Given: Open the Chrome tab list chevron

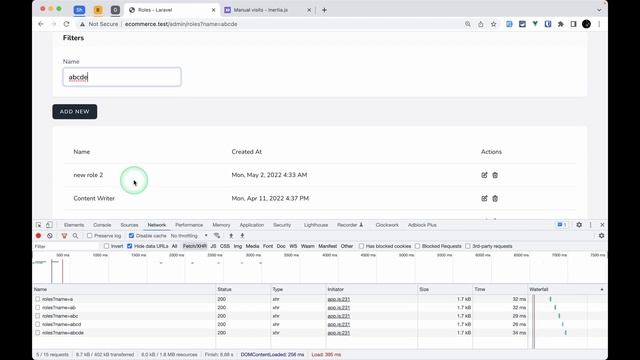Looking at the screenshot, I should [x=599, y=10].
